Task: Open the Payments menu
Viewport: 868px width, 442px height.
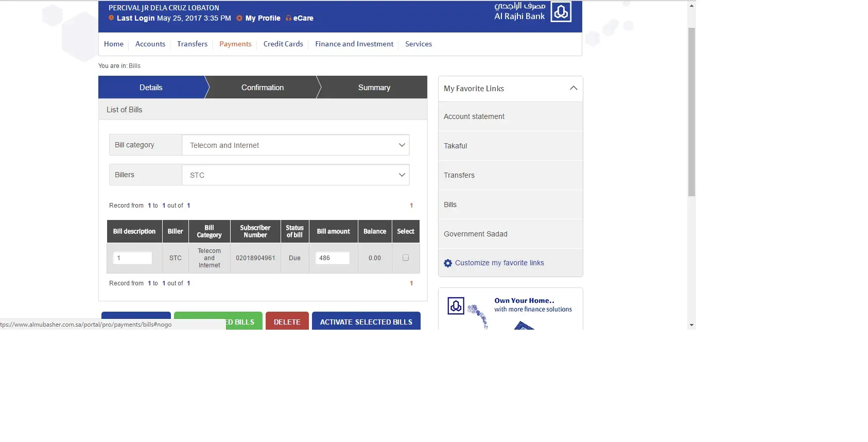Action: click(x=235, y=44)
